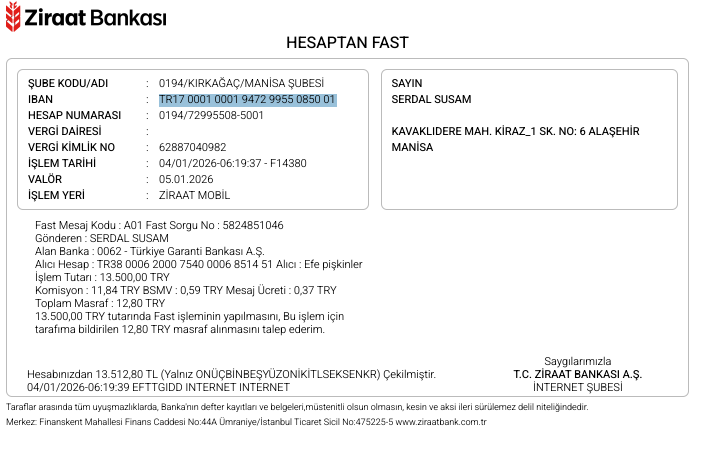Click the MANİSA city line in the address box

tap(412, 147)
